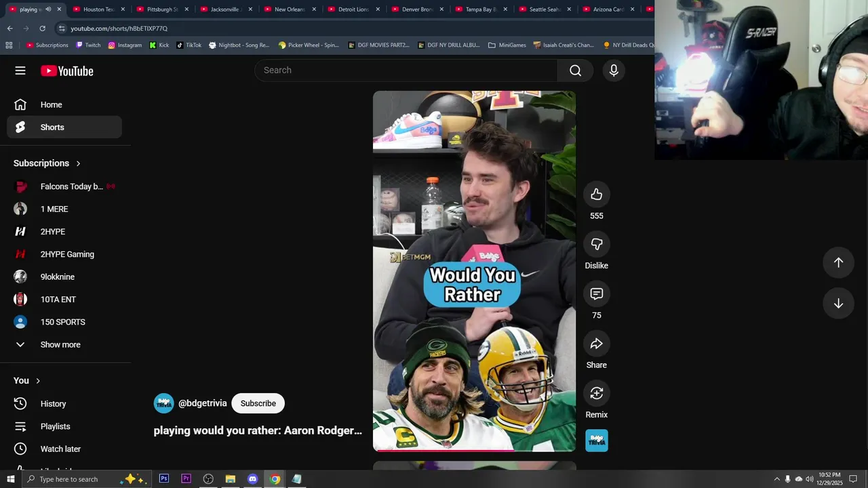Image resolution: width=868 pixels, height=488 pixels.
Task: Open Falcons Today subscription channel
Action: coord(64,186)
